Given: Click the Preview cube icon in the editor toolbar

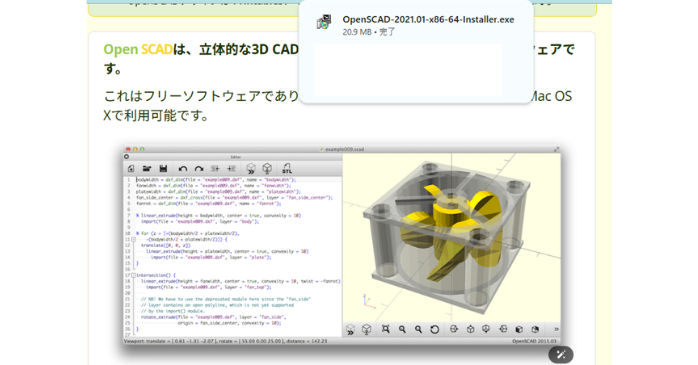Looking at the screenshot, I should tap(251, 169).
